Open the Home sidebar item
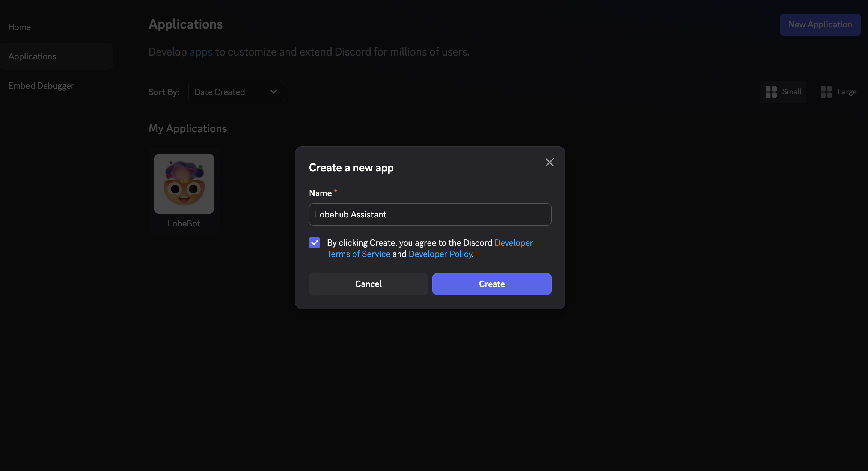The height and width of the screenshot is (471, 868). point(20,27)
